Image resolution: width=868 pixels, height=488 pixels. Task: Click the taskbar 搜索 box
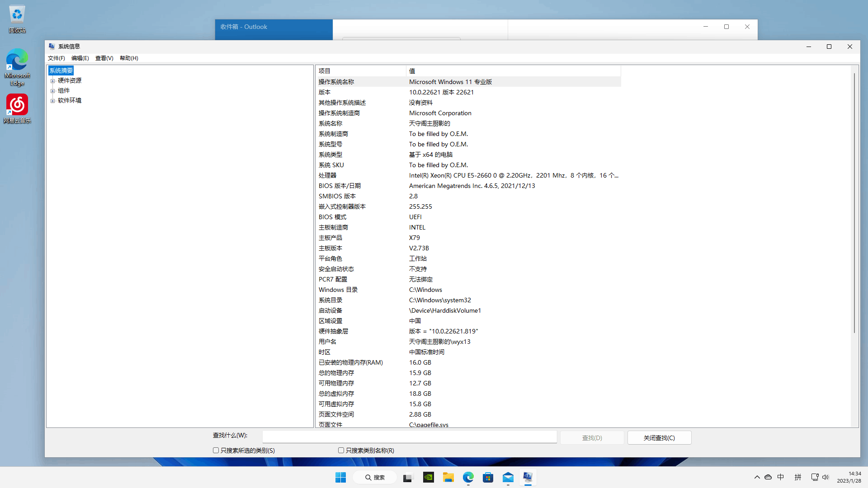pyautogui.click(x=375, y=477)
